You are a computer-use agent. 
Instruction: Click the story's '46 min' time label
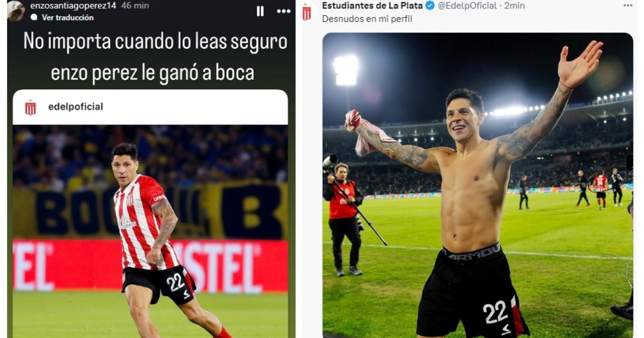(x=135, y=5)
